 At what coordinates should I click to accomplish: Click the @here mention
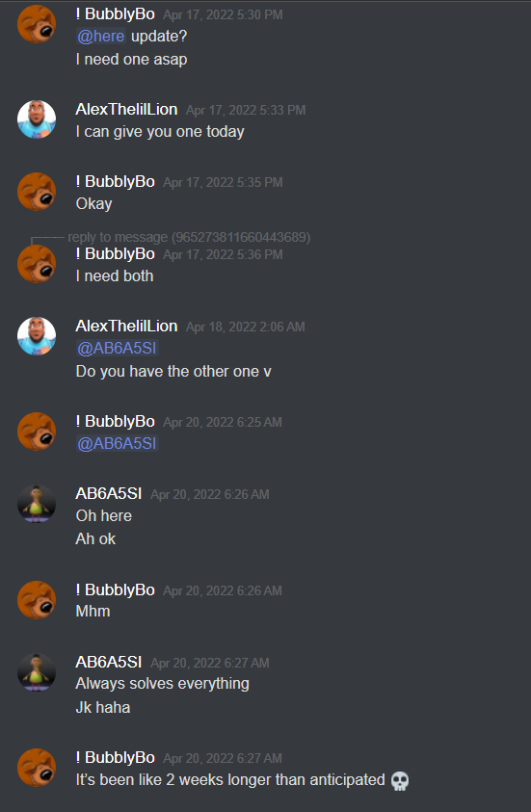coord(101,37)
